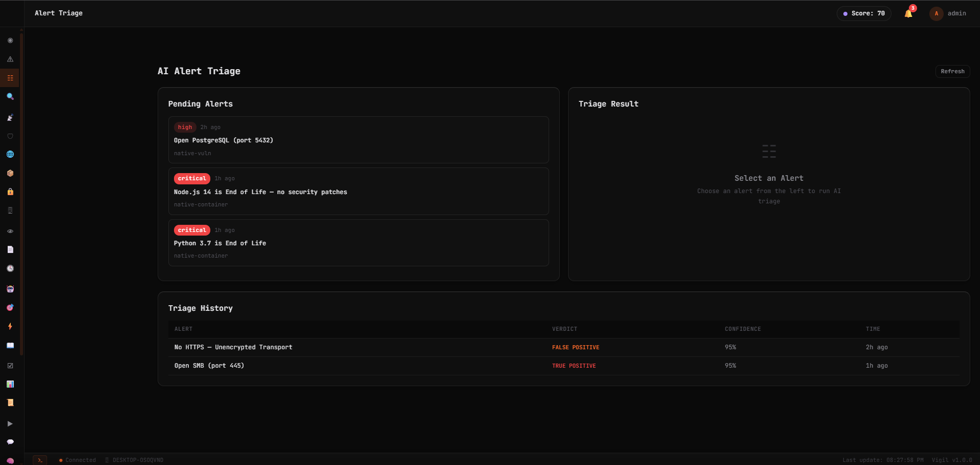Select the highlighted Alert Triage list icon
Viewport: 980px width, 465px height.
pos(10,78)
